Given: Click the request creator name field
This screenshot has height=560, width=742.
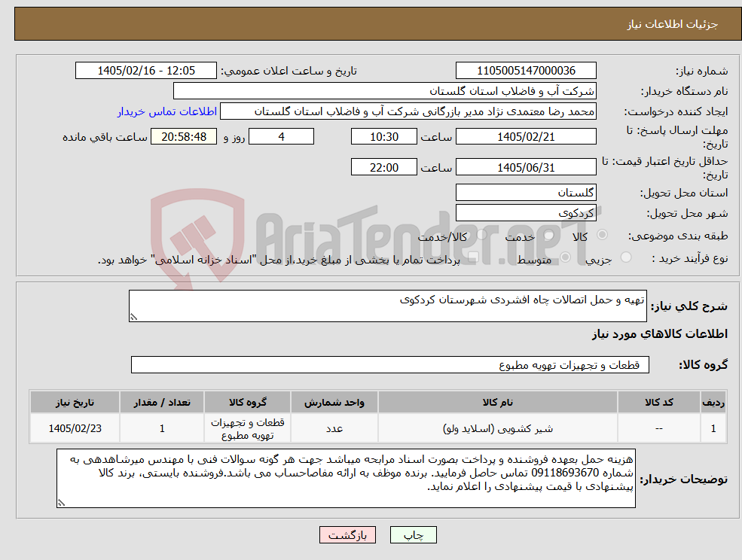Looking at the screenshot, I should pos(408,111).
